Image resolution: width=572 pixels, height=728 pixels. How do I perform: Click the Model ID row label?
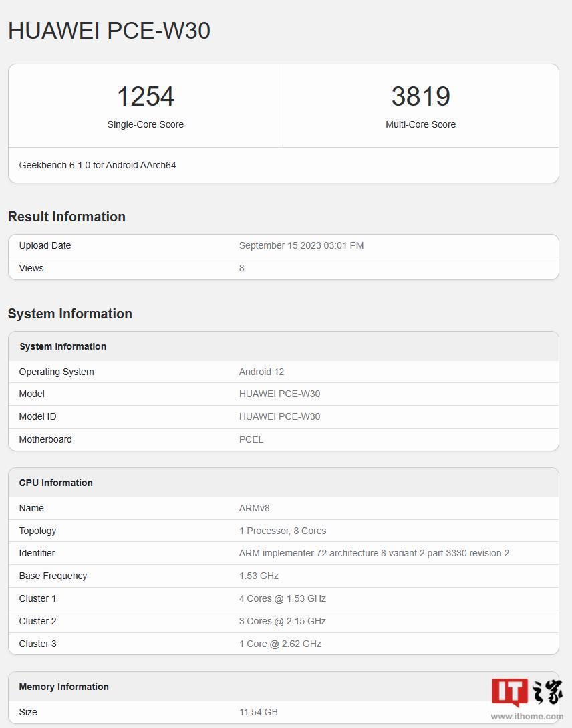coord(37,416)
